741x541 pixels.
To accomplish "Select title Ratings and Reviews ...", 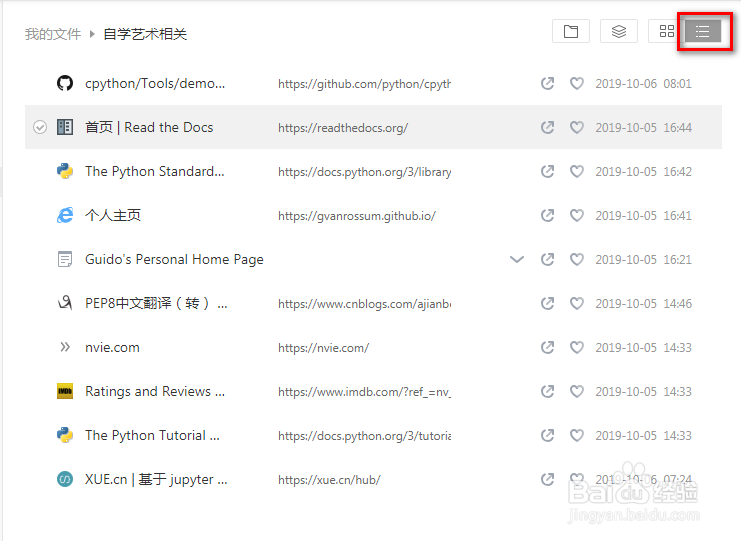I will tap(155, 392).
